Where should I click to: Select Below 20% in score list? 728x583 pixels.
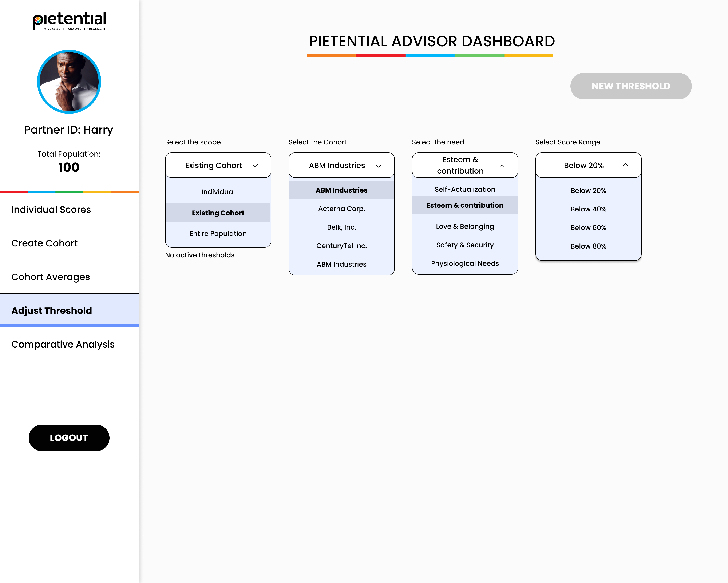click(x=588, y=190)
